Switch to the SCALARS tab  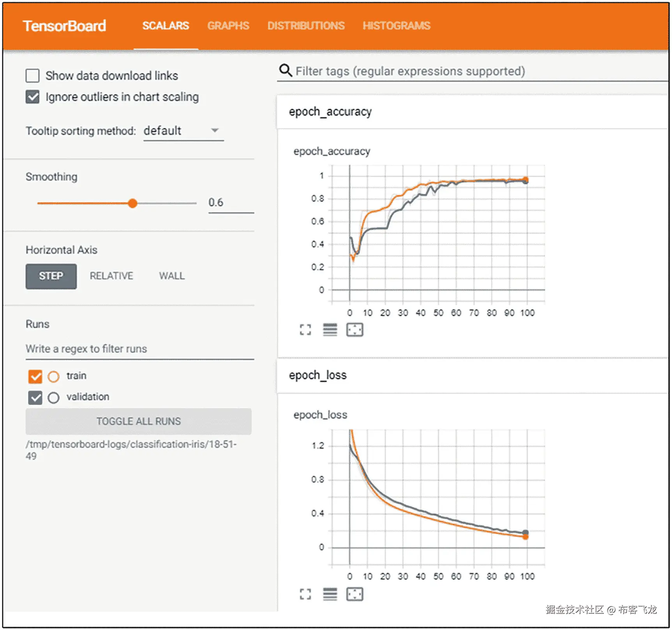[x=166, y=26]
